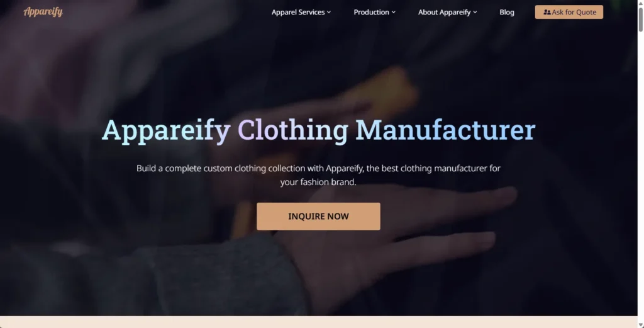
Task: Click the Ask for Quote button
Action: pos(569,12)
